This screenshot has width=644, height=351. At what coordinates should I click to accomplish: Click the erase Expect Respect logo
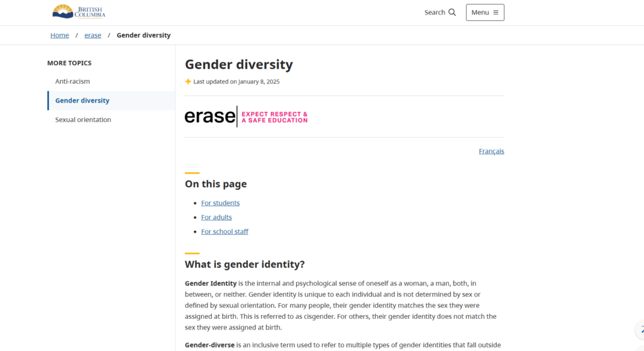246,117
